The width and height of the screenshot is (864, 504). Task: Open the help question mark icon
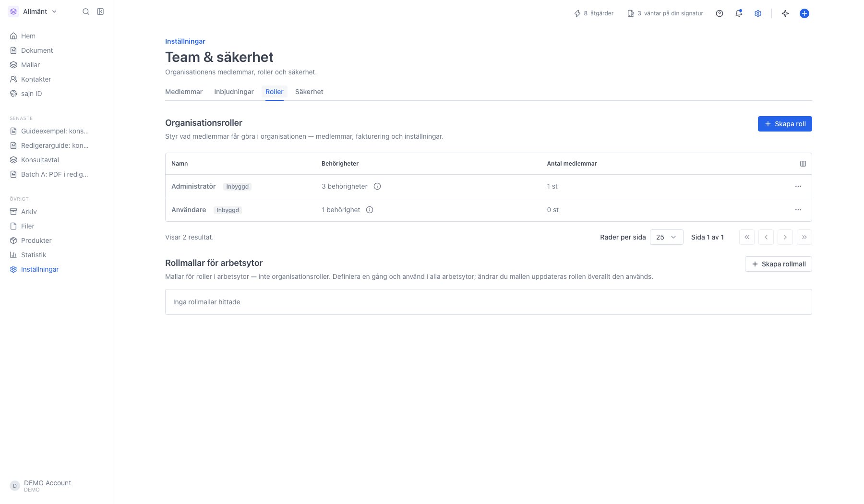[720, 13]
